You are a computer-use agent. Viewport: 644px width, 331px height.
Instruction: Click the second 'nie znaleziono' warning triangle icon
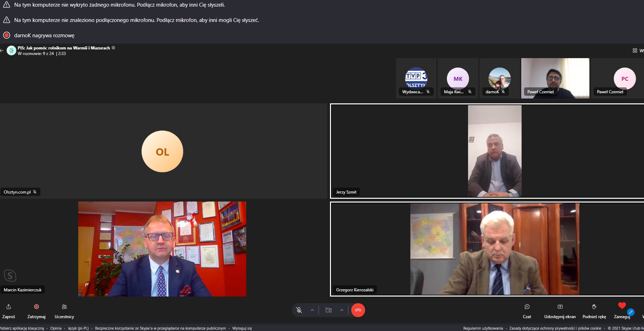tap(7, 20)
